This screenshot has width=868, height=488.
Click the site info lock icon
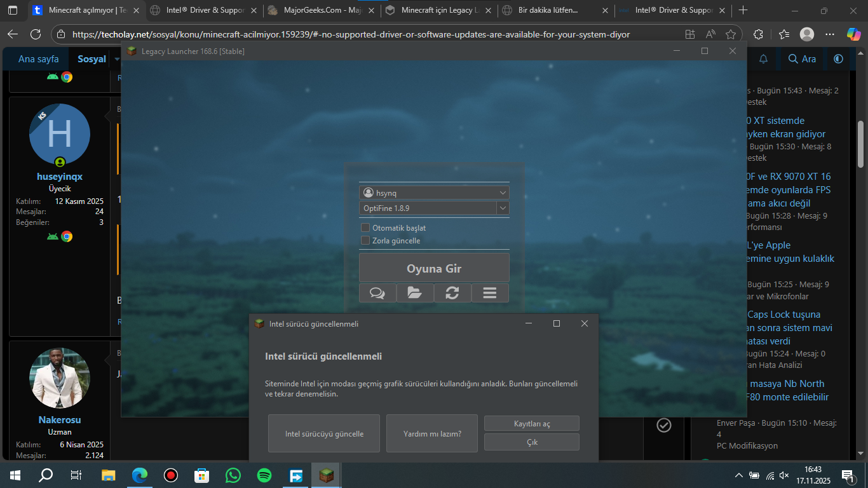point(60,34)
